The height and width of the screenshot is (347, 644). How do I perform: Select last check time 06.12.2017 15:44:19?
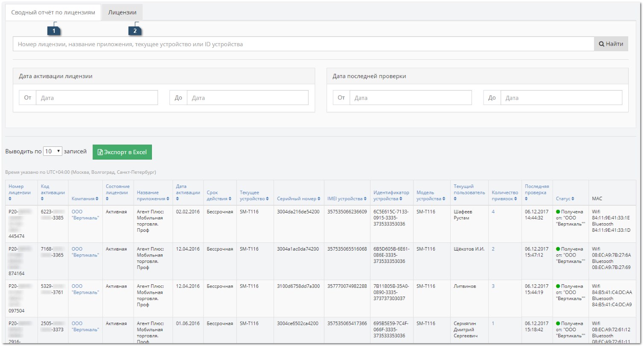tap(536, 289)
